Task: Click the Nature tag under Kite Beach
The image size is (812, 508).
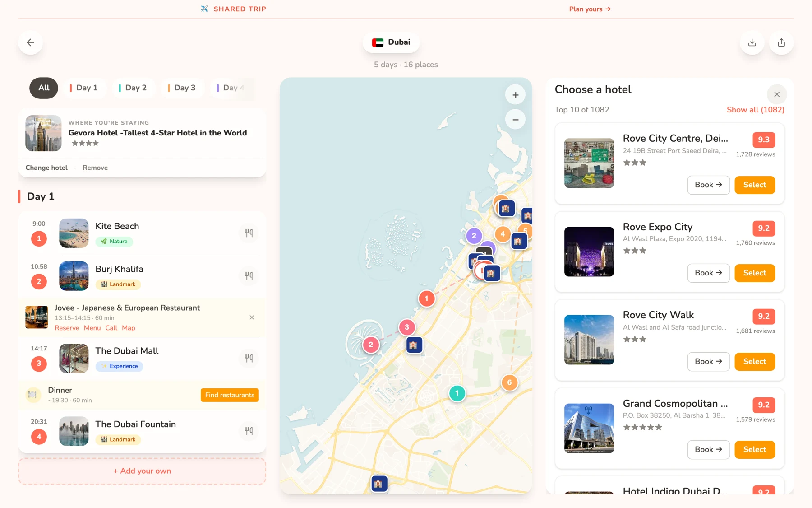Action: coord(114,242)
